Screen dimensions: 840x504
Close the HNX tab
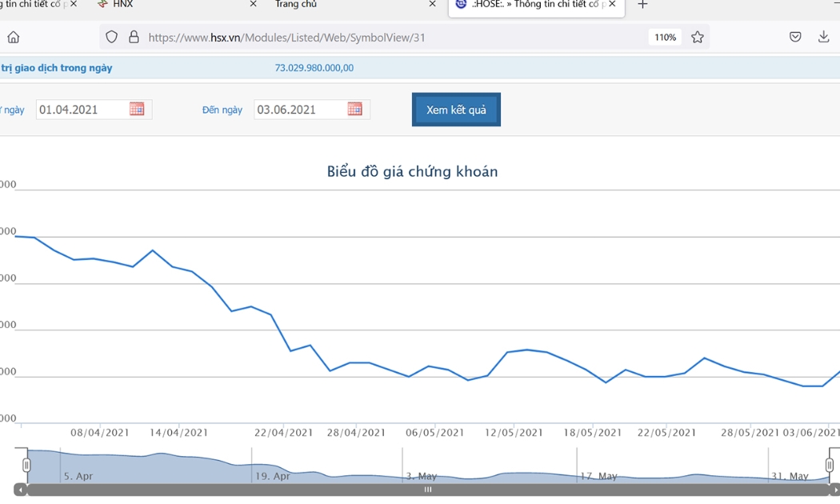point(254,4)
